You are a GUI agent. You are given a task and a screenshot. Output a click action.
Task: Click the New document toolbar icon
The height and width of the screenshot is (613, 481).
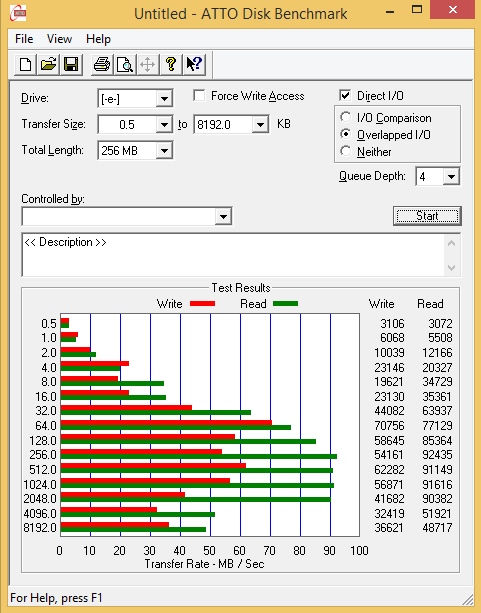[x=25, y=64]
